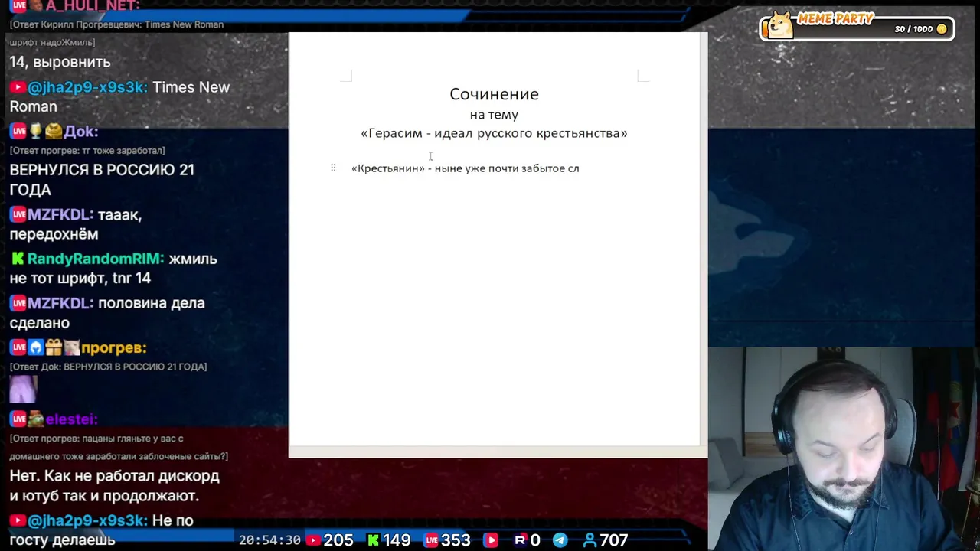Click the LIVE badge before Док
This screenshot has width=980, height=551.
tap(18, 132)
